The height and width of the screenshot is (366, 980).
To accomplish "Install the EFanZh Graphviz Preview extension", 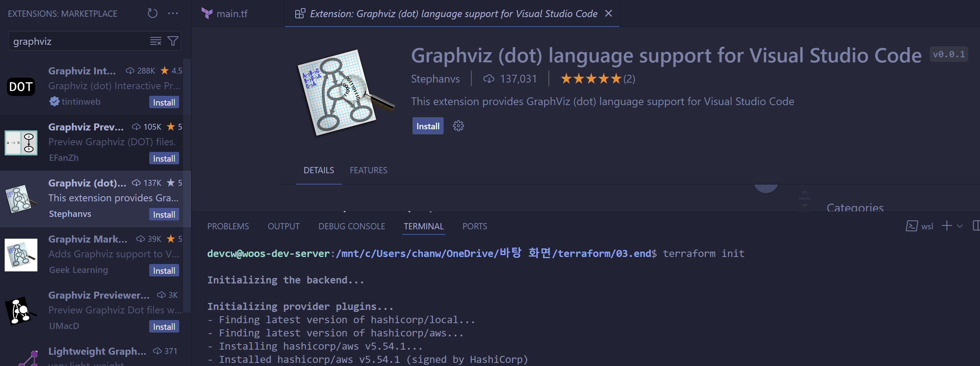I will [164, 158].
